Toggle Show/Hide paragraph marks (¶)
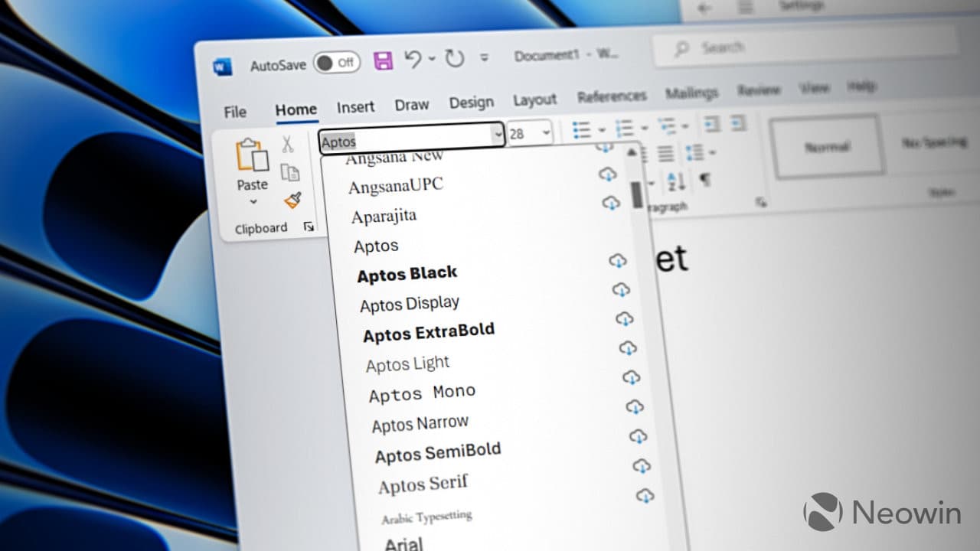Screen dimensions: 980x551 [x=705, y=180]
